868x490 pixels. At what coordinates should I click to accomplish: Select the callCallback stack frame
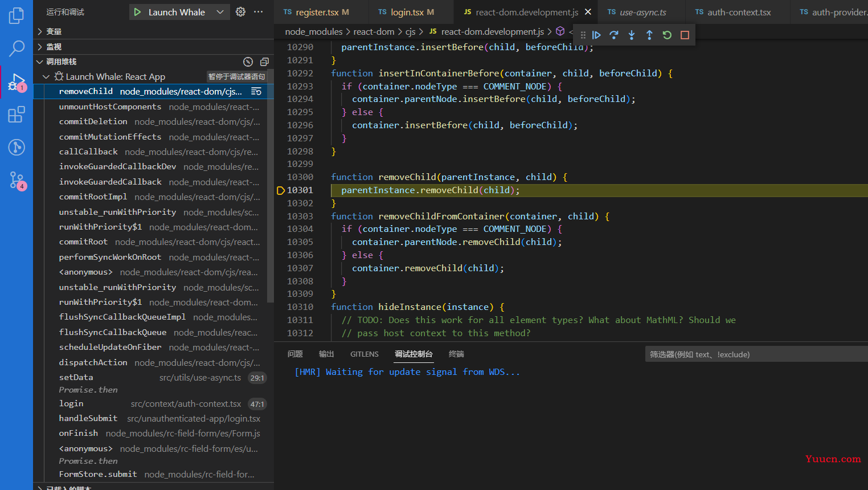(x=151, y=152)
